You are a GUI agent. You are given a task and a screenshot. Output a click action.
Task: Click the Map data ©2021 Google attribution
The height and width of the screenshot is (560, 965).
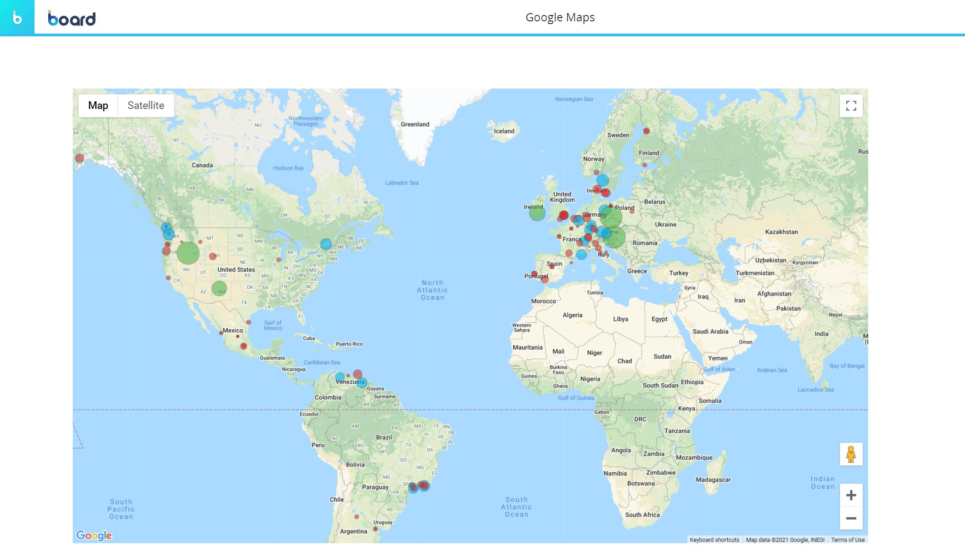[786, 540]
